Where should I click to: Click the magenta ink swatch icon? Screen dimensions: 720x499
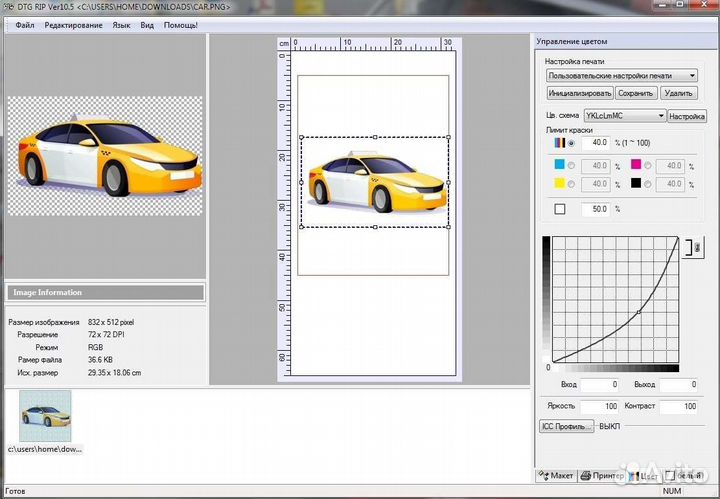click(x=636, y=166)
